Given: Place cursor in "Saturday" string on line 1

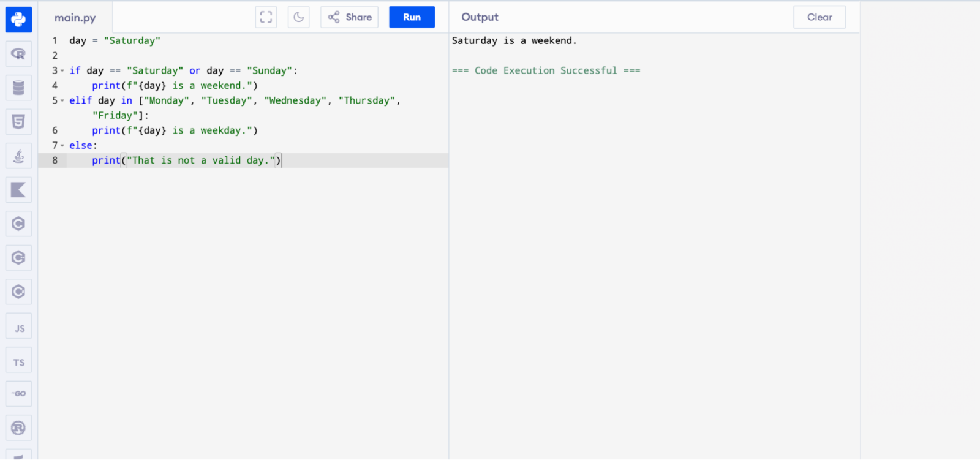Looking at the screenshot, I should 132,40.
